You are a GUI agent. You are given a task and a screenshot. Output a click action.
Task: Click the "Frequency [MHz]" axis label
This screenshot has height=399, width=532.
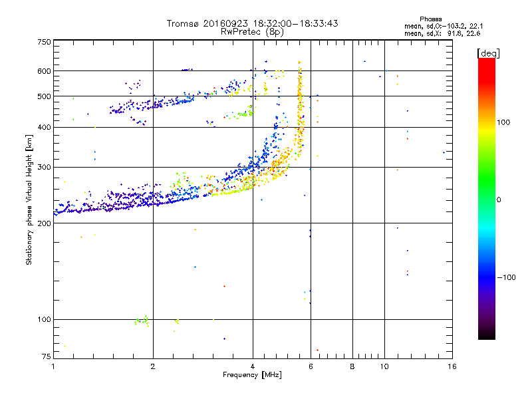[x=252, y=375]
